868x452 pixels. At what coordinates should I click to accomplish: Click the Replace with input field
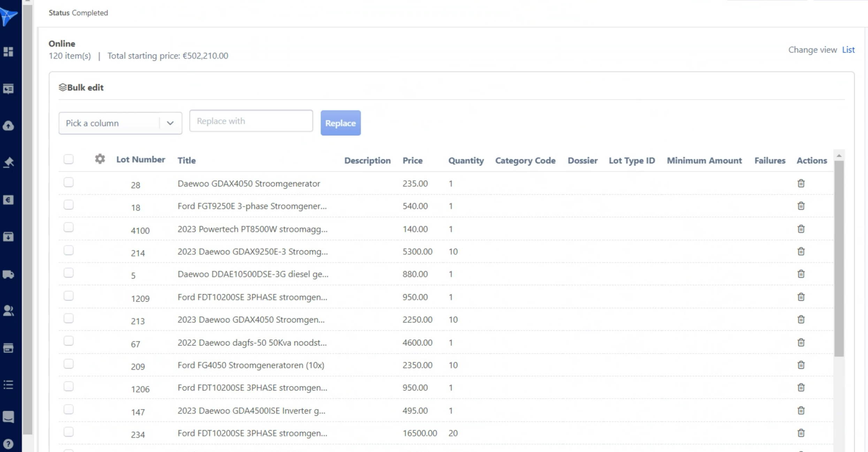tap(251, 121)
